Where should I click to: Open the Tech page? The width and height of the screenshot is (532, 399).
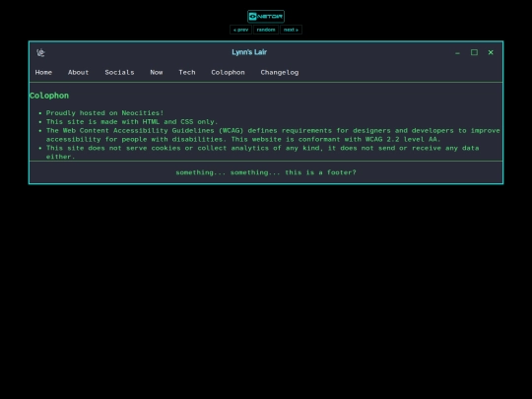coord(187,72)
